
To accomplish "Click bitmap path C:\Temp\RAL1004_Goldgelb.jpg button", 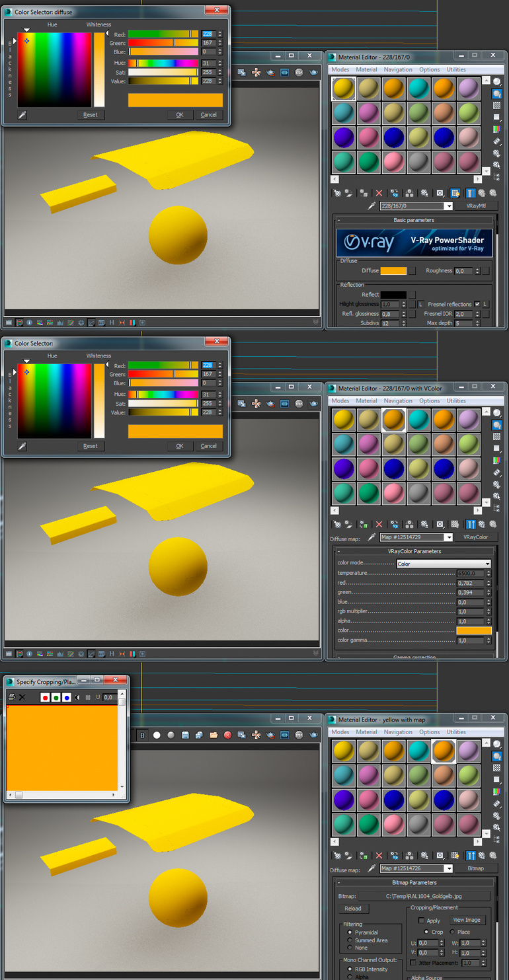I will point(424,896).
